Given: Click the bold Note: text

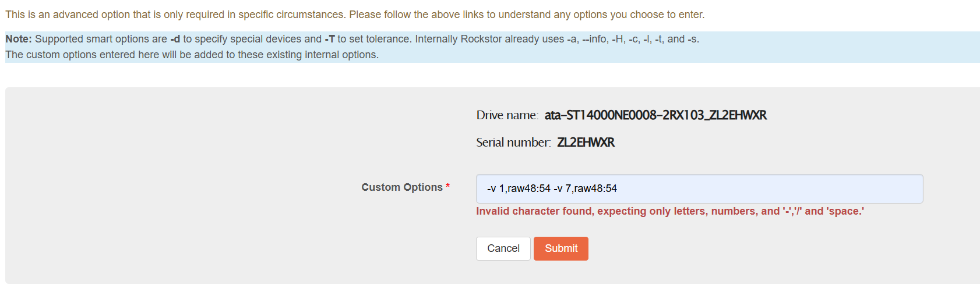Looking at the screenshot, I should coord(19,39).
